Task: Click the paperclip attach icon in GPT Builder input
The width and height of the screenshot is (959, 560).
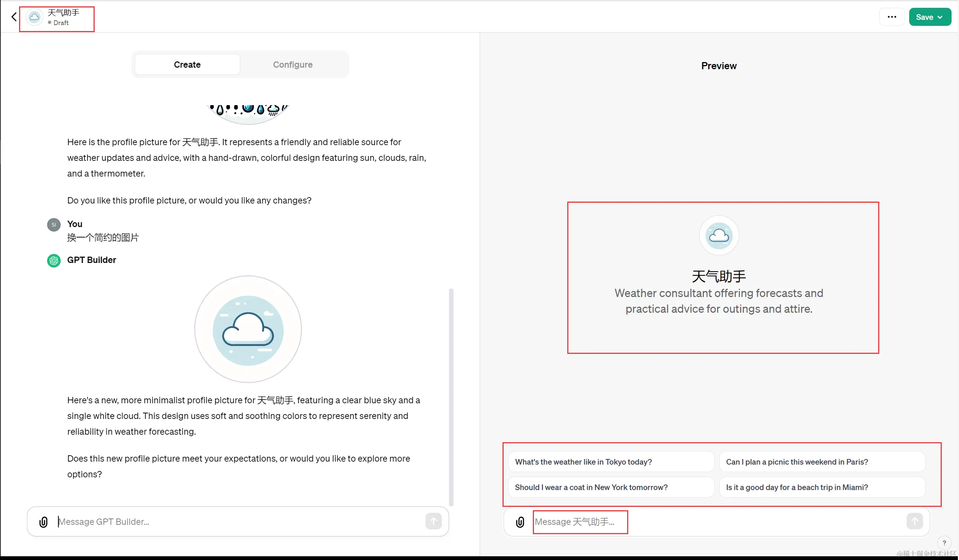Action: point(43,521)
